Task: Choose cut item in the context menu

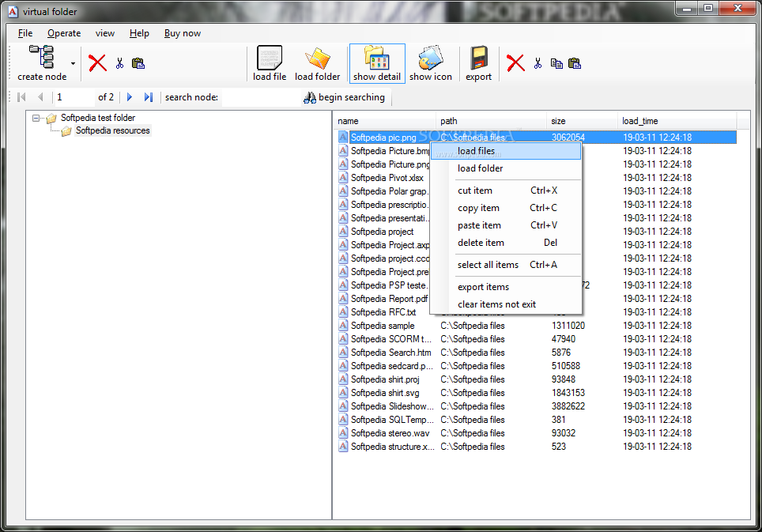Action: tap(506, 191)
